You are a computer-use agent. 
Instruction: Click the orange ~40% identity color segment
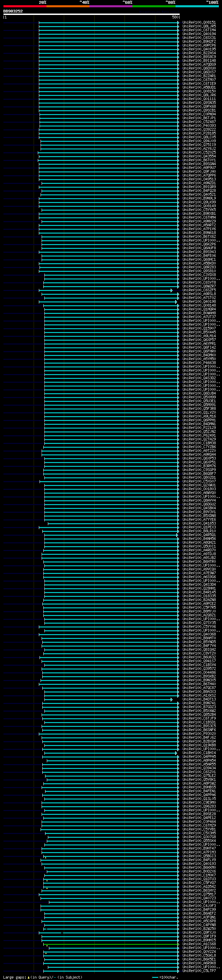[68, 6]
